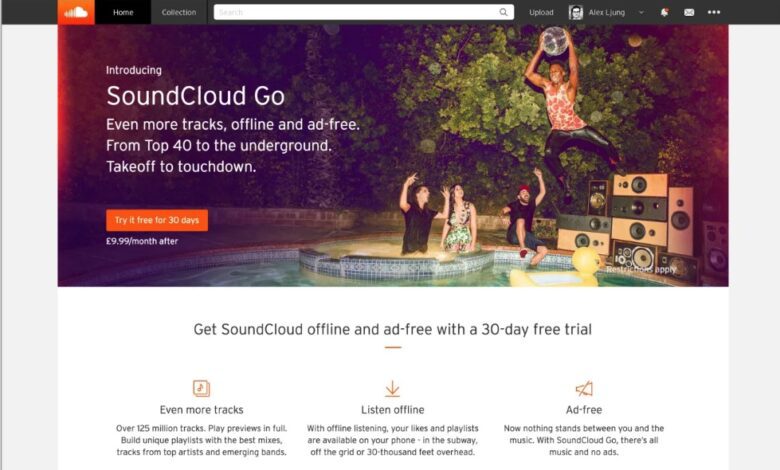Click the Restrictions apply link
The image size is (780, 470).
point(641,270)
